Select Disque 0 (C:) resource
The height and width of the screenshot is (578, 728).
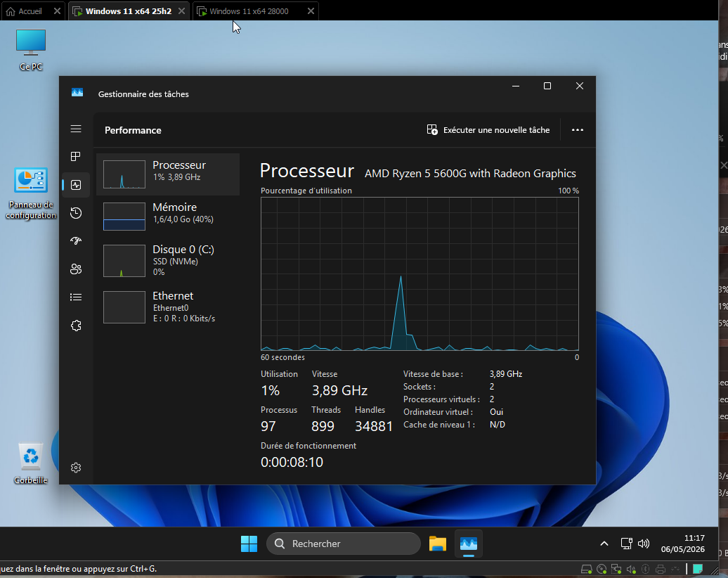click(x=168, y=261)
